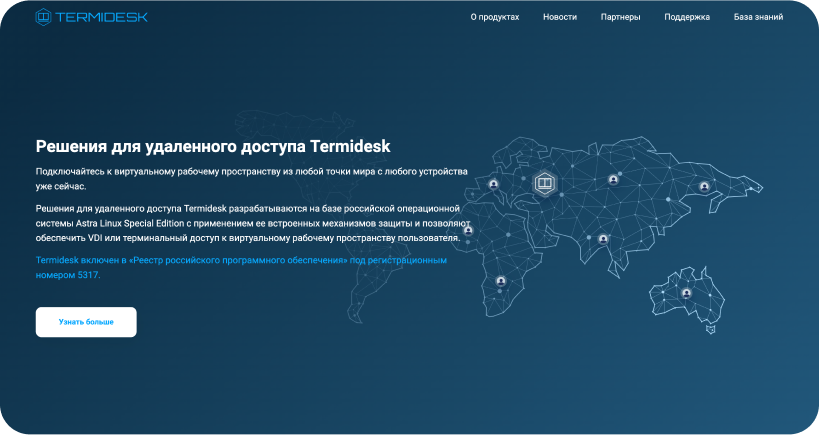Click the user icon on southern Africa
Screen dimensions: 819x435
click(501, 281)
